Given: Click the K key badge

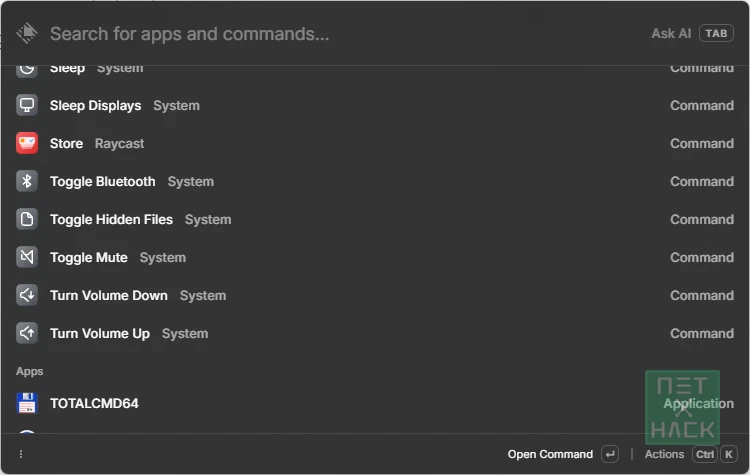Looking at the screenshot, I should [728, 454].
